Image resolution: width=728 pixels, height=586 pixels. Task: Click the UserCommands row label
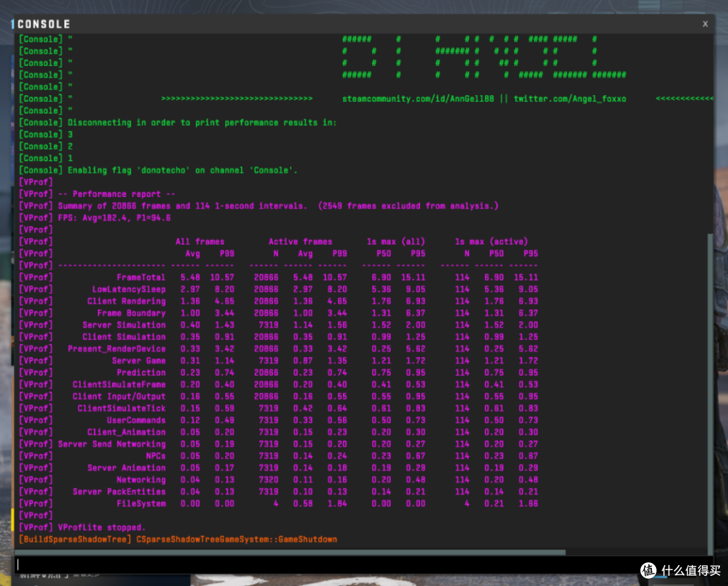click(x=136, y=420)
